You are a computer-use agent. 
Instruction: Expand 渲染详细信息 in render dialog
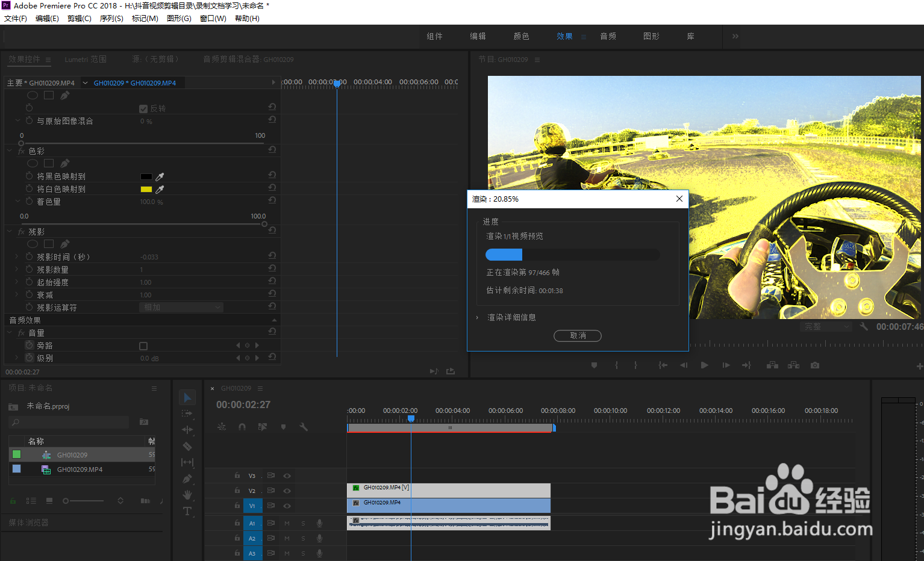coord(478,317)
